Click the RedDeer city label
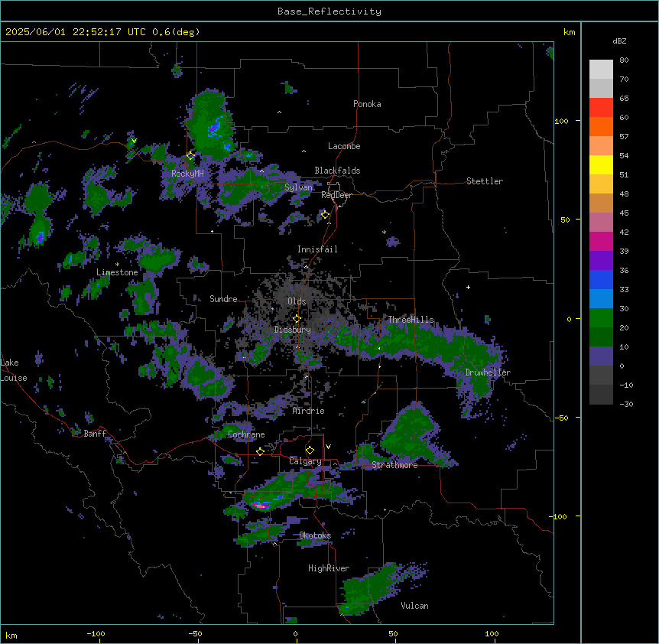Screen dimensions: 659x644 click(336, 195)
